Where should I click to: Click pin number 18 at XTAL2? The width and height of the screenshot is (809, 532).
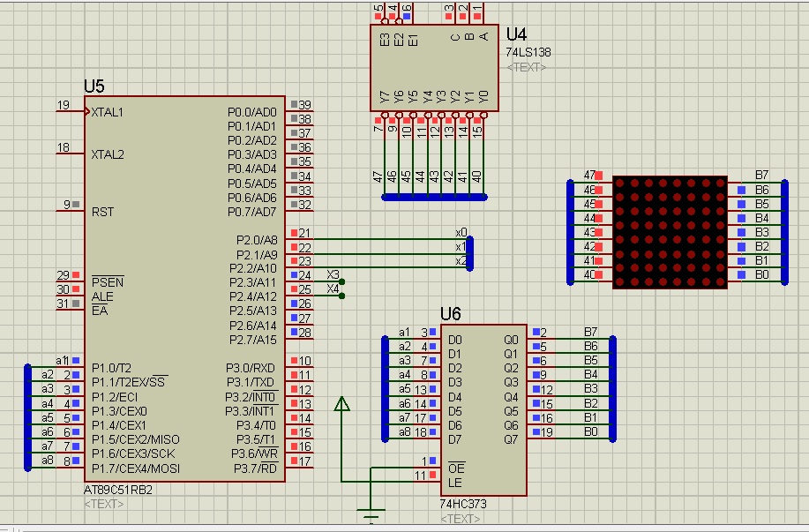click(64, 147)
